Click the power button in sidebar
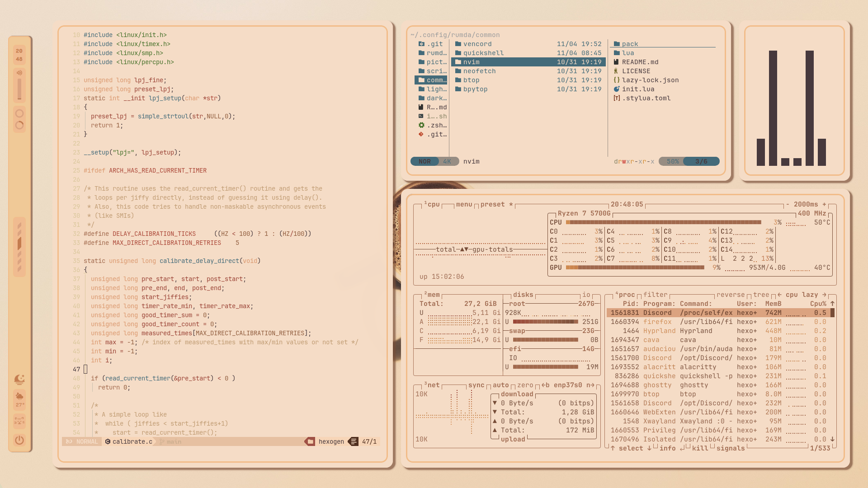 (19, 440)
